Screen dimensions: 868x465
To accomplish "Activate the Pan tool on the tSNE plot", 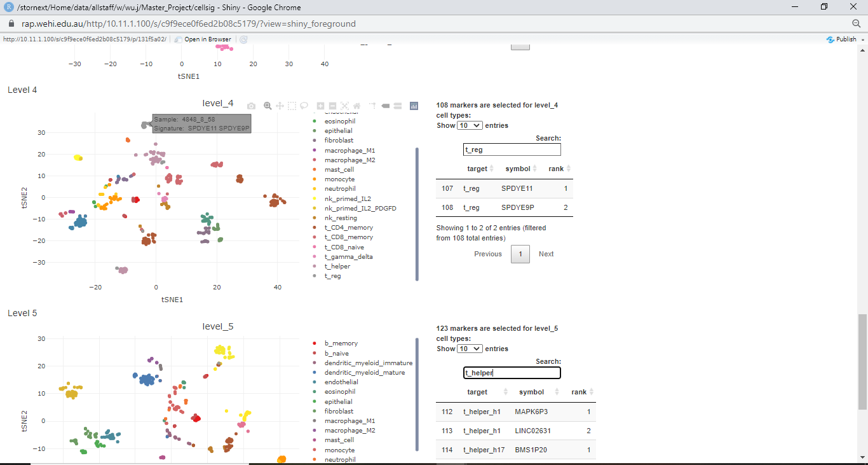I will click(x=280, y=106).
